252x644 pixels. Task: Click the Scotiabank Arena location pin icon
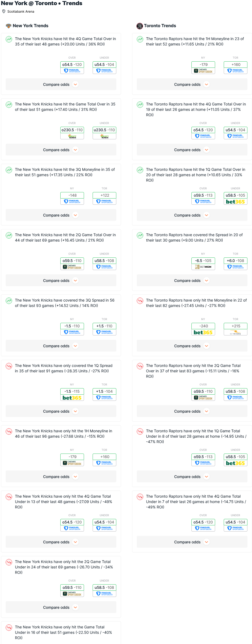tap(4, 12)
